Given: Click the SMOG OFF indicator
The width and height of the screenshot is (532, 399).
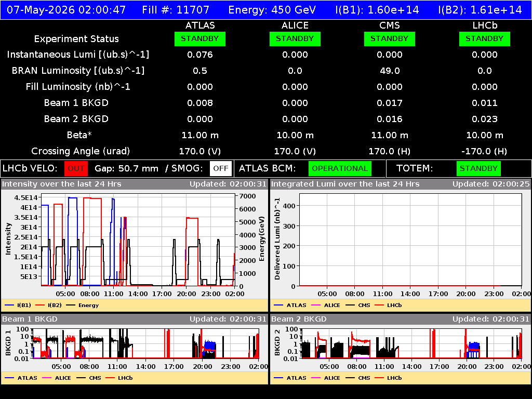Looking at the screenshot, I should click(220, 168).
